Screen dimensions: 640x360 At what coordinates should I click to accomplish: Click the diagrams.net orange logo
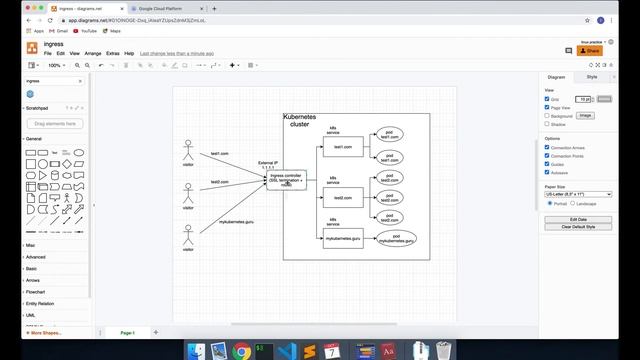(x=32, y=48)
